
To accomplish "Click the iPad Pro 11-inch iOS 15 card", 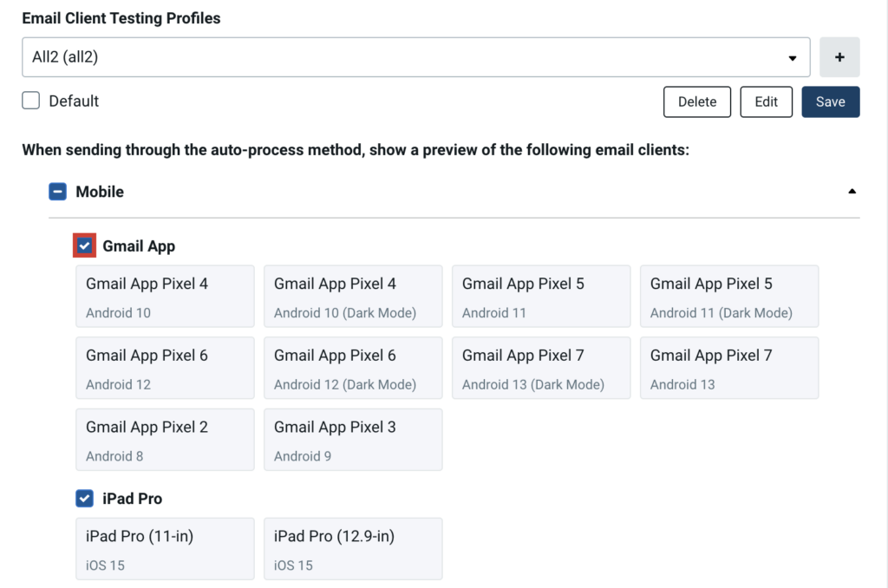I will tap(165, 548).
